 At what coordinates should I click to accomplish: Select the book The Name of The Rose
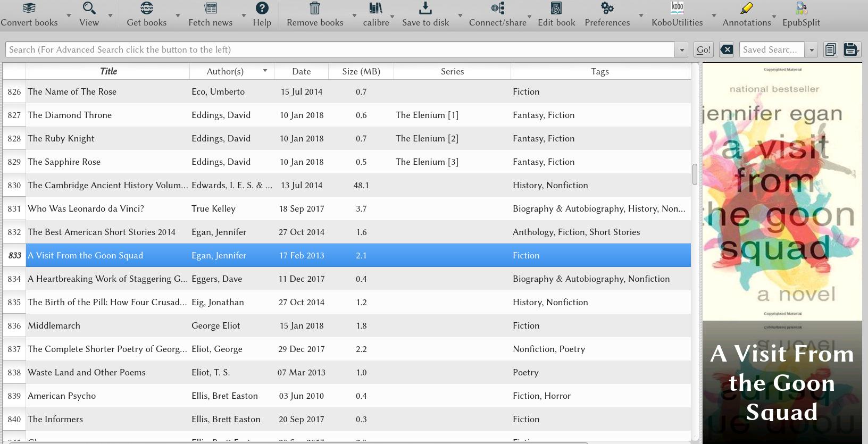(72, 91)
